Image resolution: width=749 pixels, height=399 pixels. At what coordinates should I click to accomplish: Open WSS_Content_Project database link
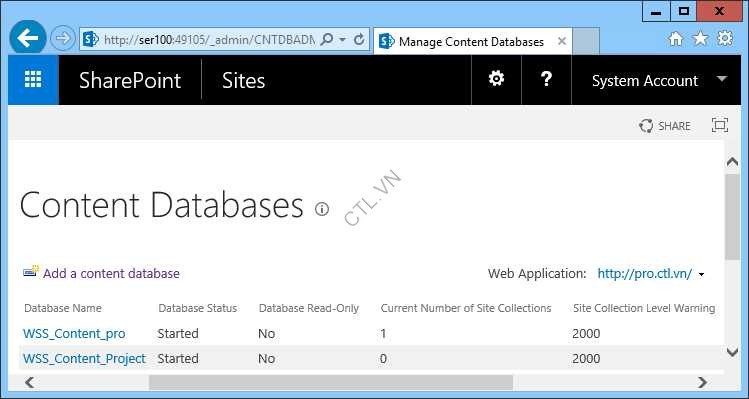[85, 358]
